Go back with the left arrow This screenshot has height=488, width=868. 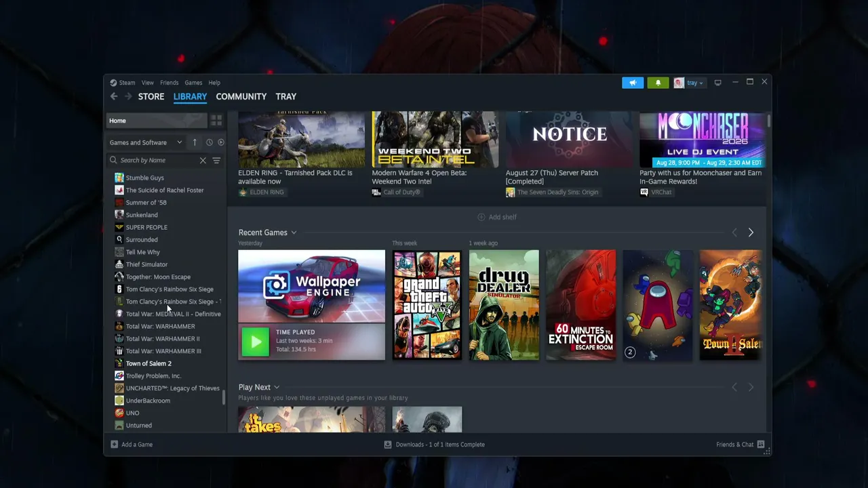[x=114, y=97]
